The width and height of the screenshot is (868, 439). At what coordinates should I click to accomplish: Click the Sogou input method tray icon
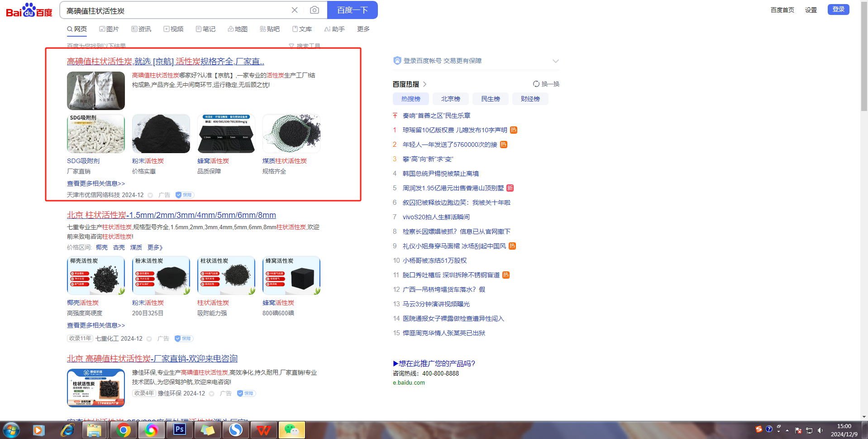(x=759, y=429)
